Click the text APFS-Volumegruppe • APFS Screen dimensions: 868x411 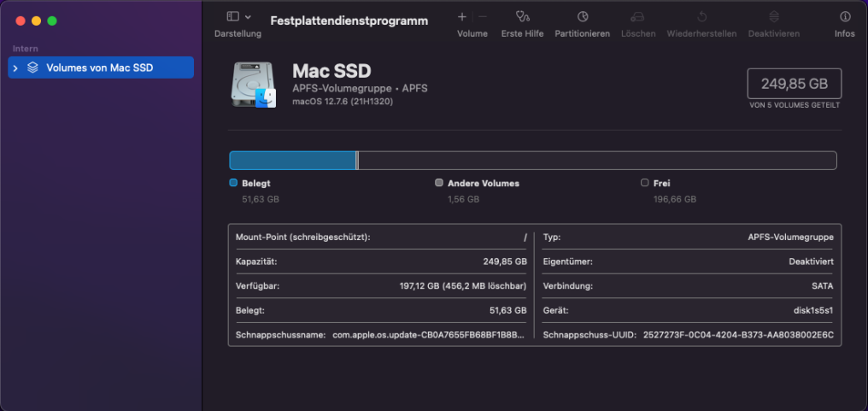[x=360, y=89]
